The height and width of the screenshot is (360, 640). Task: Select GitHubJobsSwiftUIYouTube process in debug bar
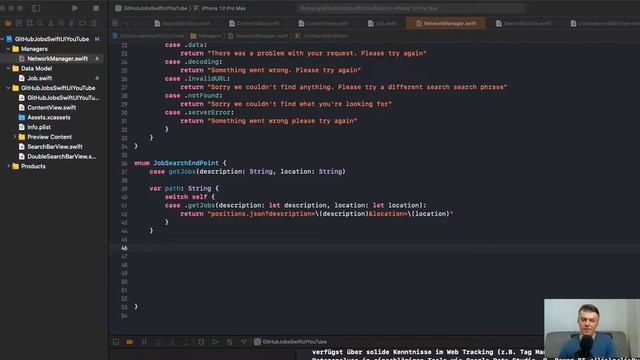291,342
